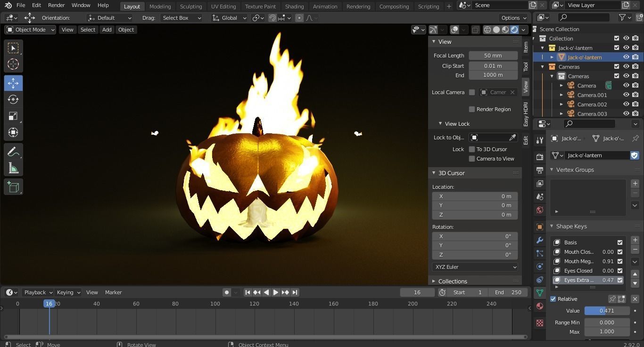Switch to rendered viewport shading
This screenshot has width=644, height=347.
pos(514,30)
